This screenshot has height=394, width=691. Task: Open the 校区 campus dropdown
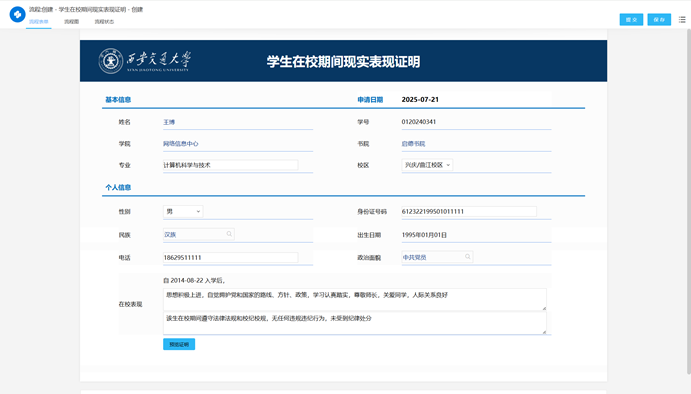(x=427, y=165)
